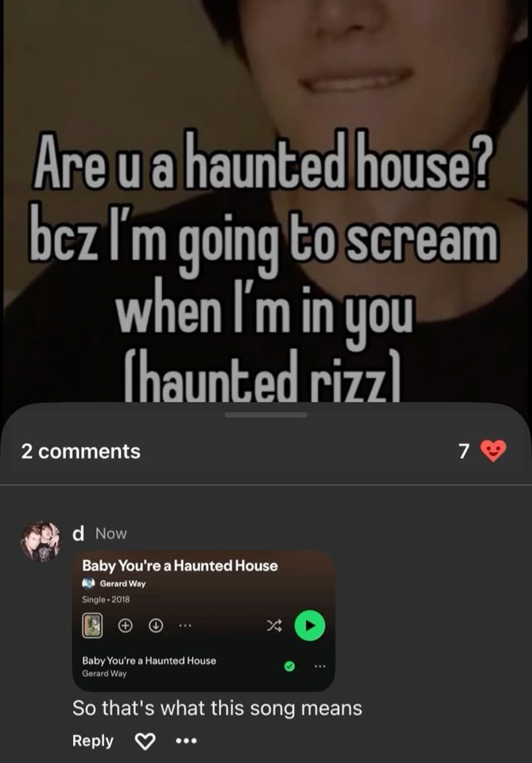
Task: Like the comment with the heart outline
Action: [145, 741]
